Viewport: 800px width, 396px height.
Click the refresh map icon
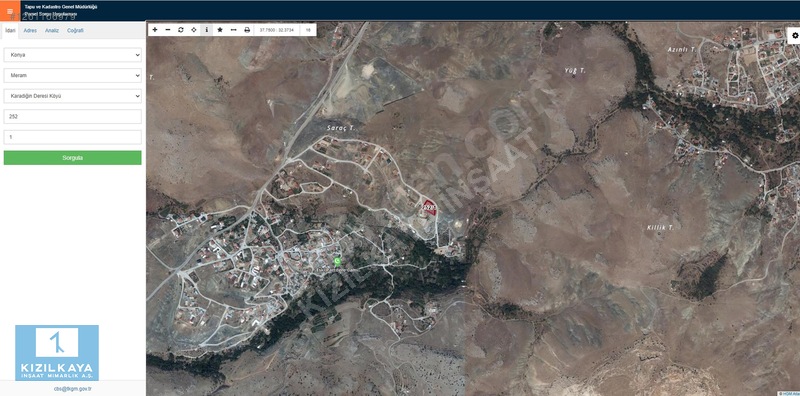[181, 30]
